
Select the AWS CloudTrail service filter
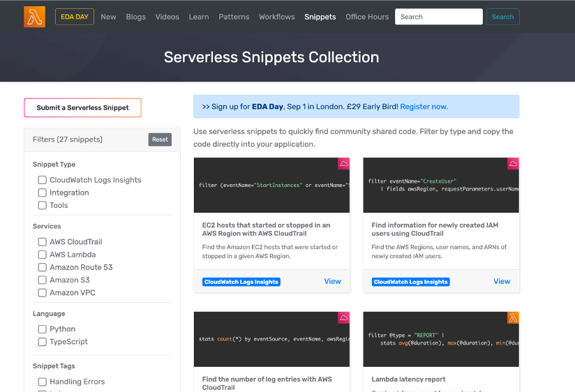pos(42,242)
